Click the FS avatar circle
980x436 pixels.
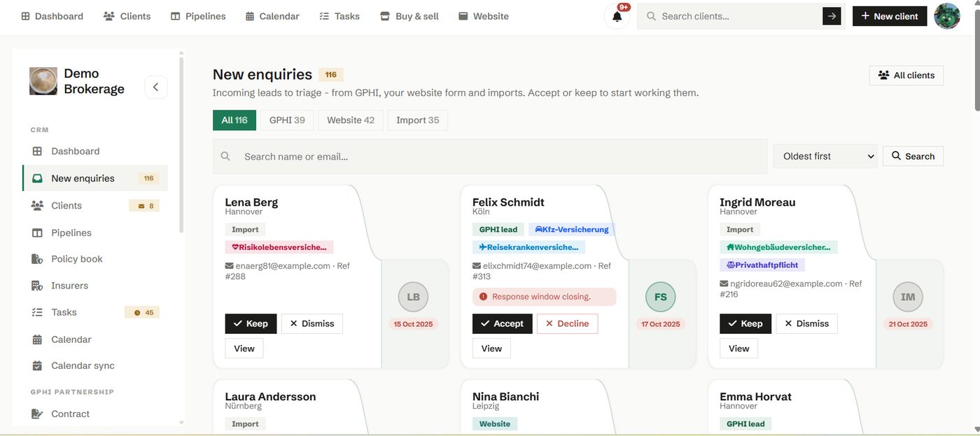pyautogui.click(x=661, y=297)
